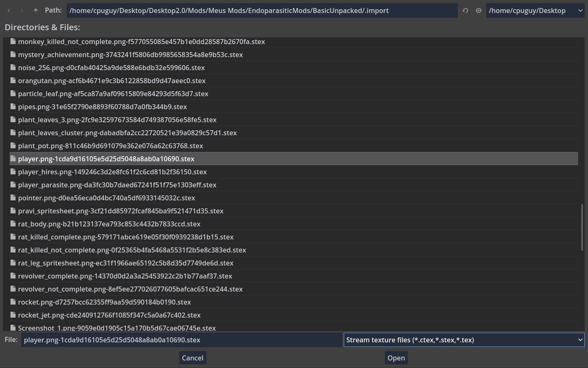The height and width of the screenshot is (368, 588).
Task: Refresh the file list
Action: 465,11
